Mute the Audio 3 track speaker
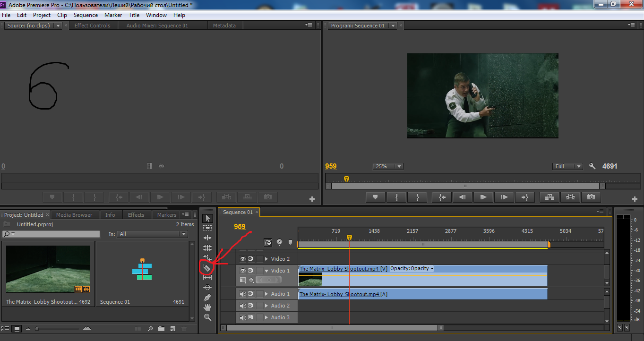Image resolution: width=644 pixels, height=341 pixels. pos(243,317)
